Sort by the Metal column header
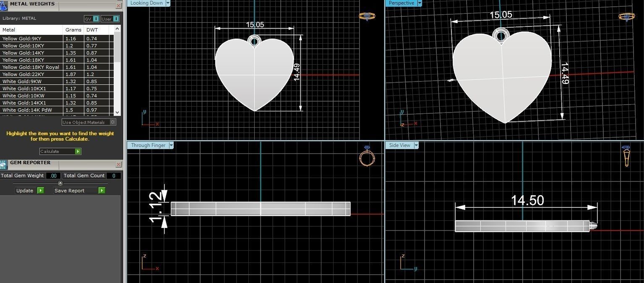Viewport: 644px width, 283px height. 32,30
